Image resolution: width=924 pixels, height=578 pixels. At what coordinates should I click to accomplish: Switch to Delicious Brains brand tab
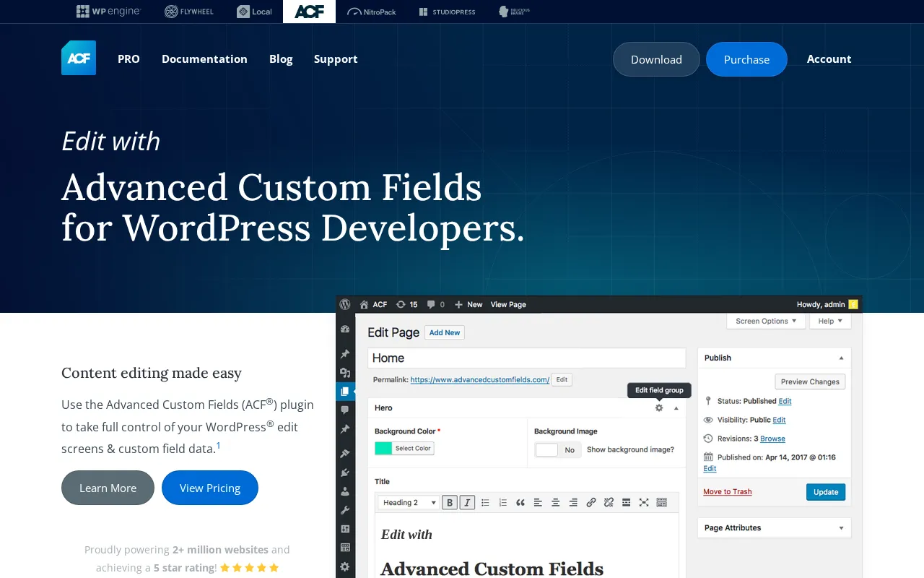click(514, 12)
